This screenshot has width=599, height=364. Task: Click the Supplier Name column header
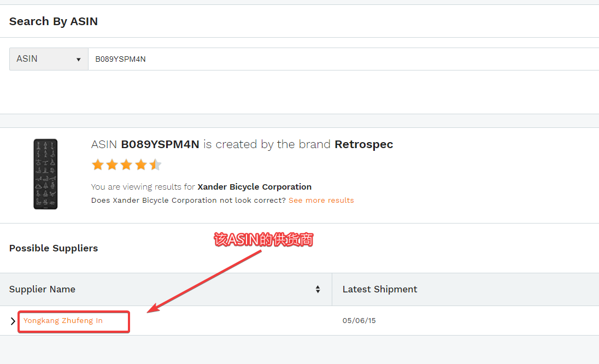coord(43,289)
